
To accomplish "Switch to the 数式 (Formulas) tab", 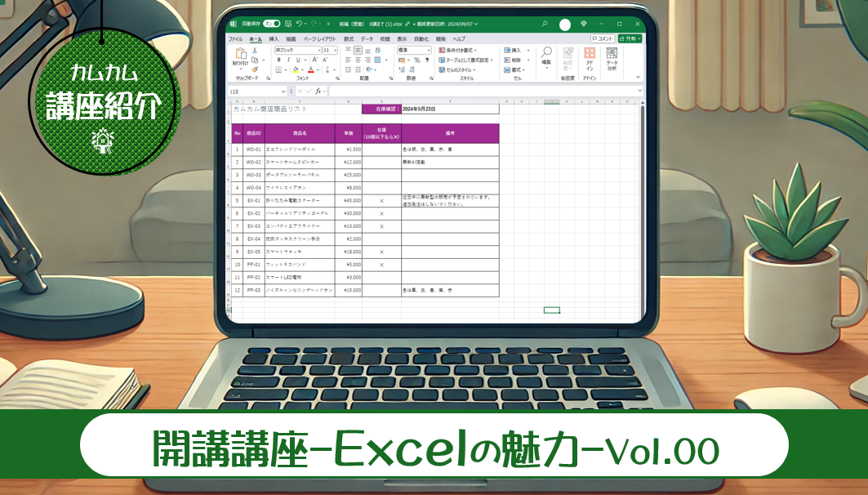I will [349, 39].
